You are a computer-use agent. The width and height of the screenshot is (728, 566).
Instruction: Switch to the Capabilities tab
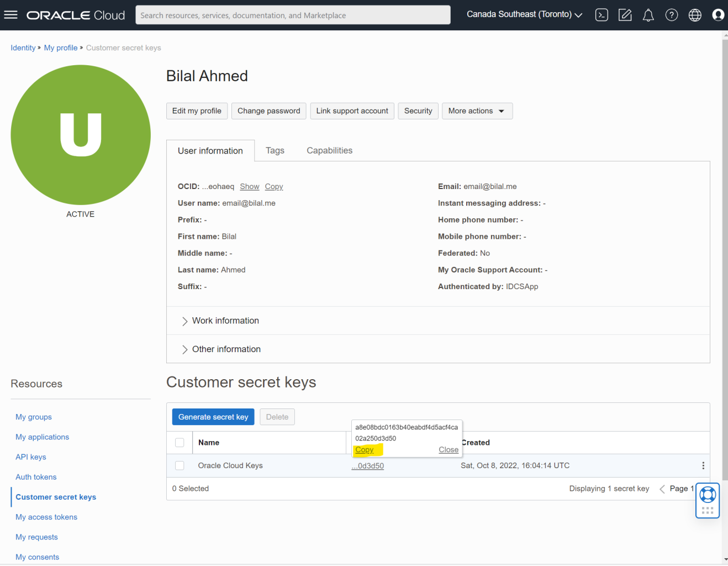[330, 150]
